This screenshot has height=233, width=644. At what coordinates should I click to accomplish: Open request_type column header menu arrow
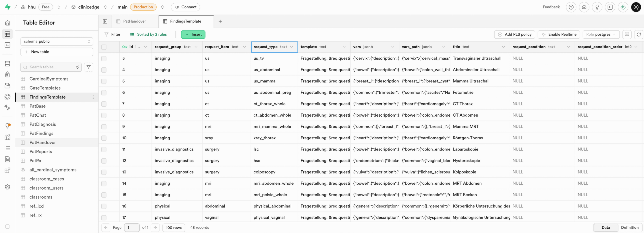(292, 47)
